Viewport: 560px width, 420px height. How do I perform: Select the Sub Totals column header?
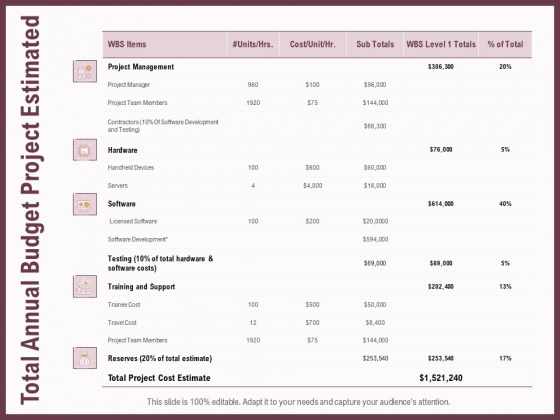pos(375,44)
